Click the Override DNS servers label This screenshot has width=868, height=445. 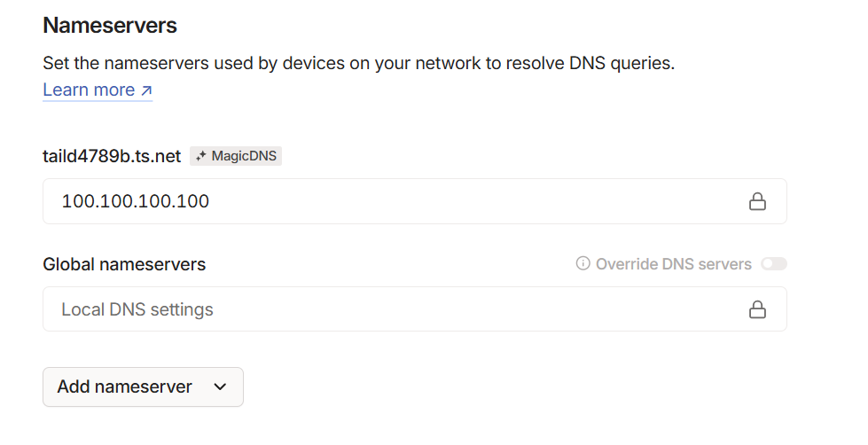[673, 264]
